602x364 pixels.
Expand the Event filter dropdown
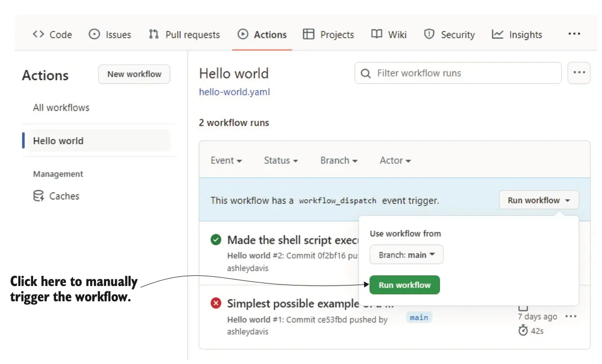pos(226,161)
